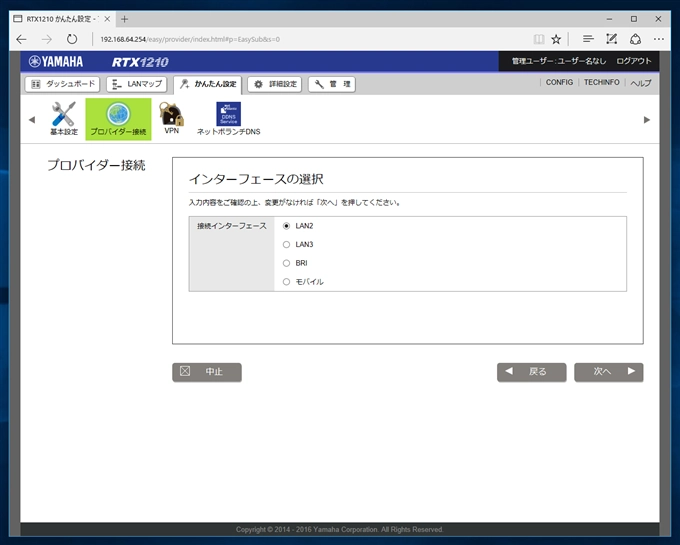Click the address bar URL

(190, 39)
